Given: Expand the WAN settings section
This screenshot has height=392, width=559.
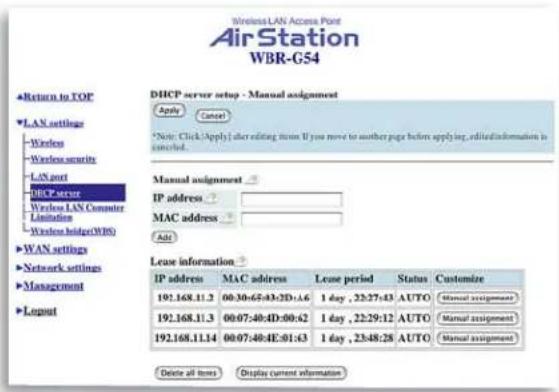Looking at the screenshot, I should 52,249.
